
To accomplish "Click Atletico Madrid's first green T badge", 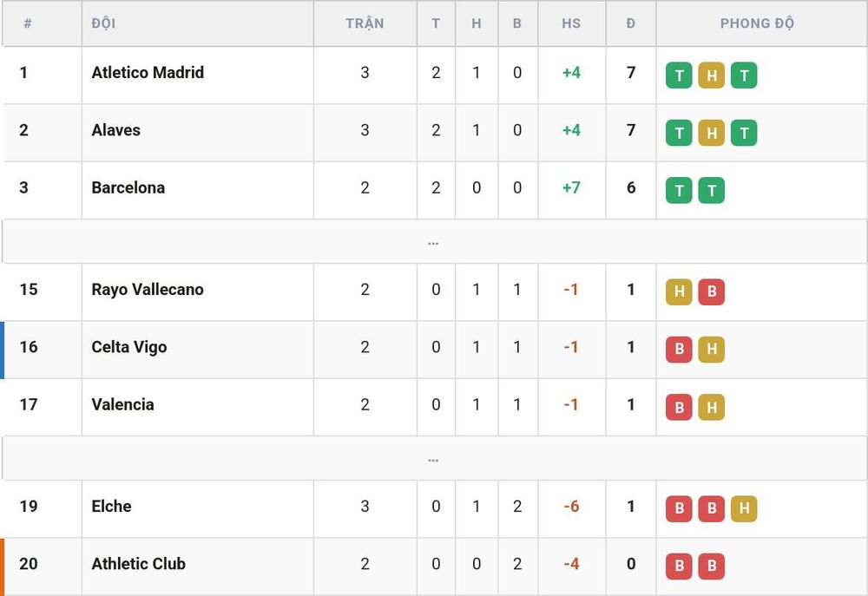I will 679,75.
